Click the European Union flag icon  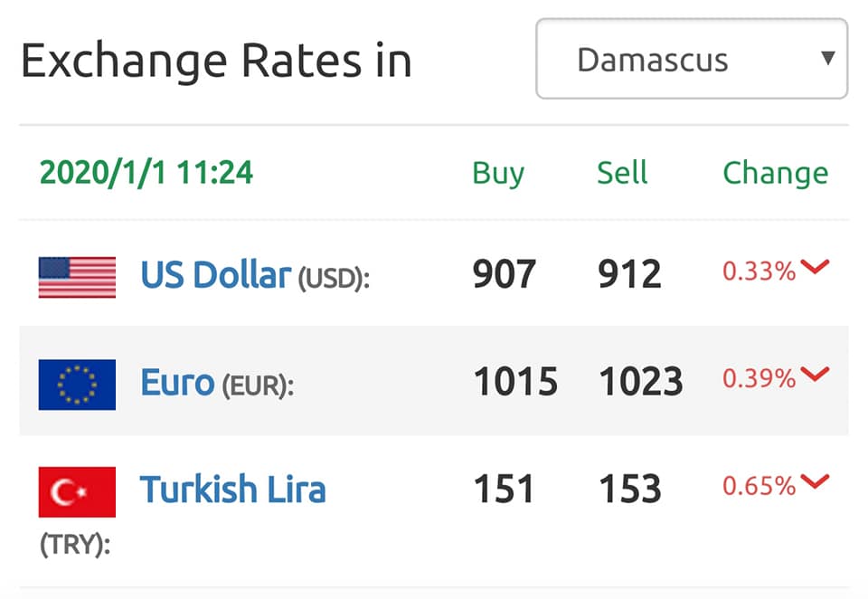tap(77, 385)
